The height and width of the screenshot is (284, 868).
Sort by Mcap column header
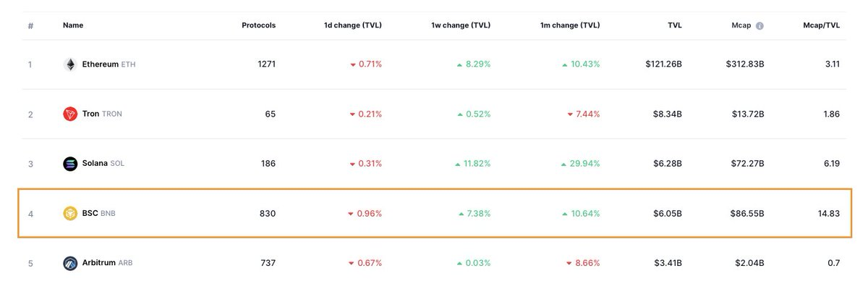click(741, 25)
